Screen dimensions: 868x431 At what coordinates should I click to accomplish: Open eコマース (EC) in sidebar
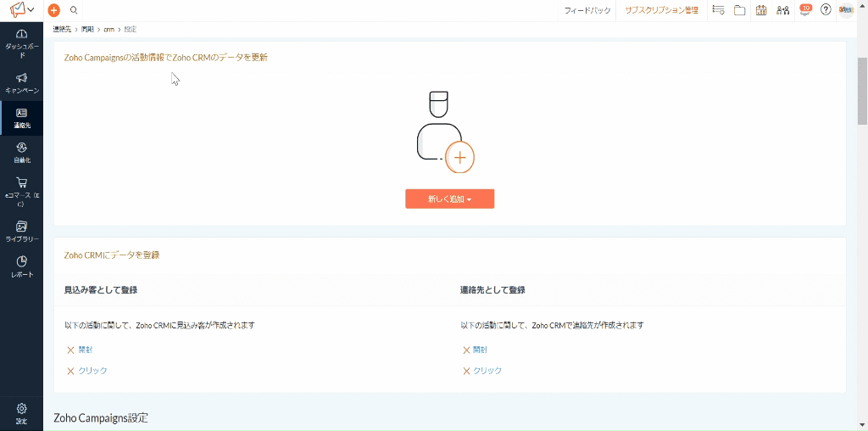(21, 192)
